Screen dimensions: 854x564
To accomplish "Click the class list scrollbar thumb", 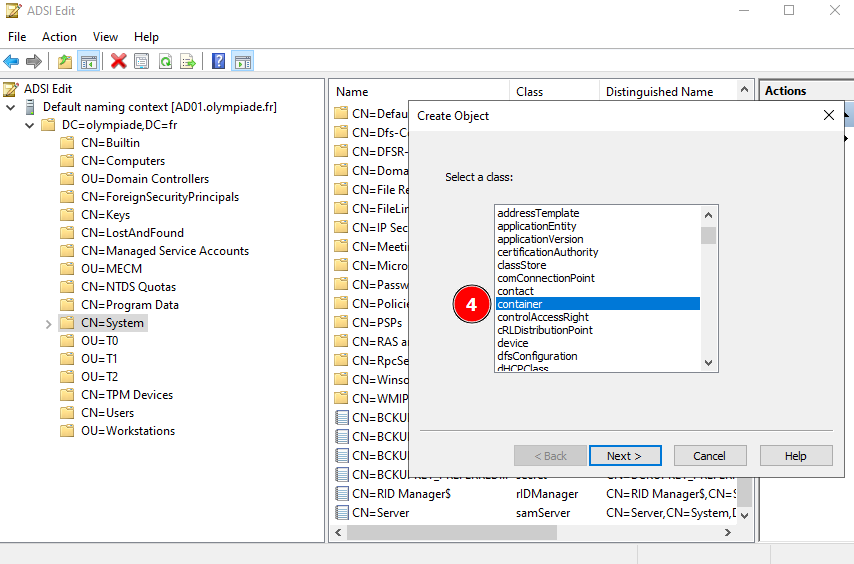I will (708, 235).
